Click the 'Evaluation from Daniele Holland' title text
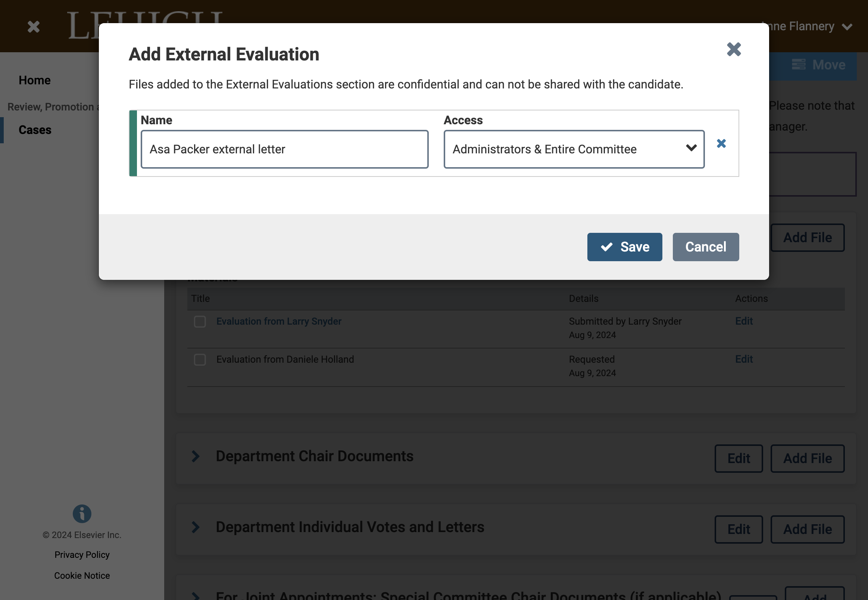 click(x=285, y=359)
